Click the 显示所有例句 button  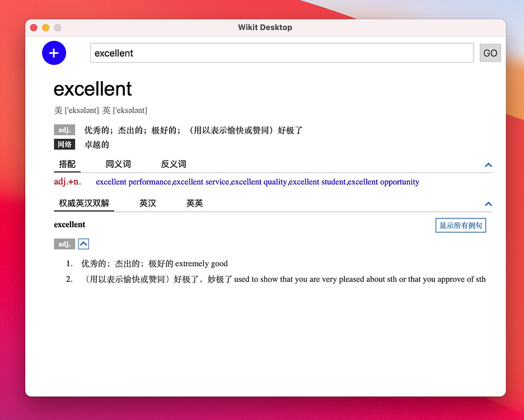pos(460,225)
